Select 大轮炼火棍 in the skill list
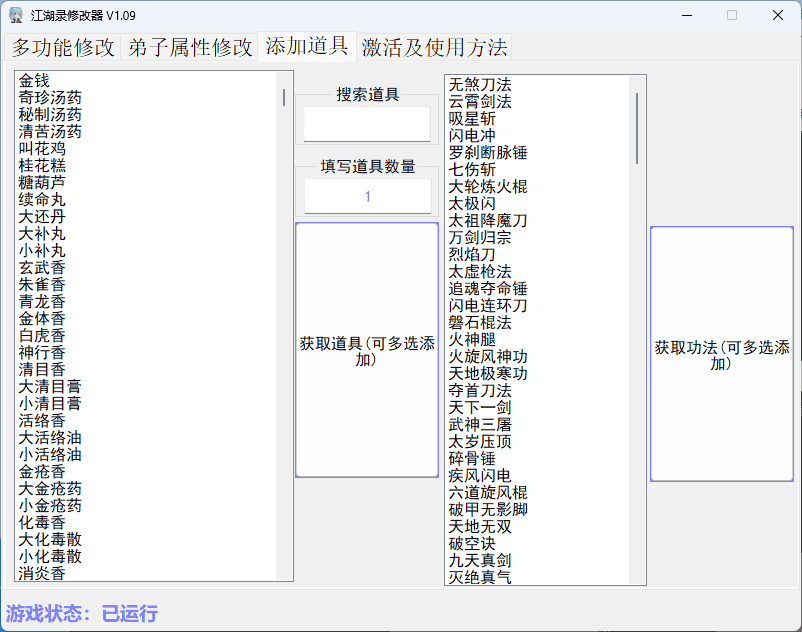The width and height of the screenshot is (802, 632). (488, 186)
